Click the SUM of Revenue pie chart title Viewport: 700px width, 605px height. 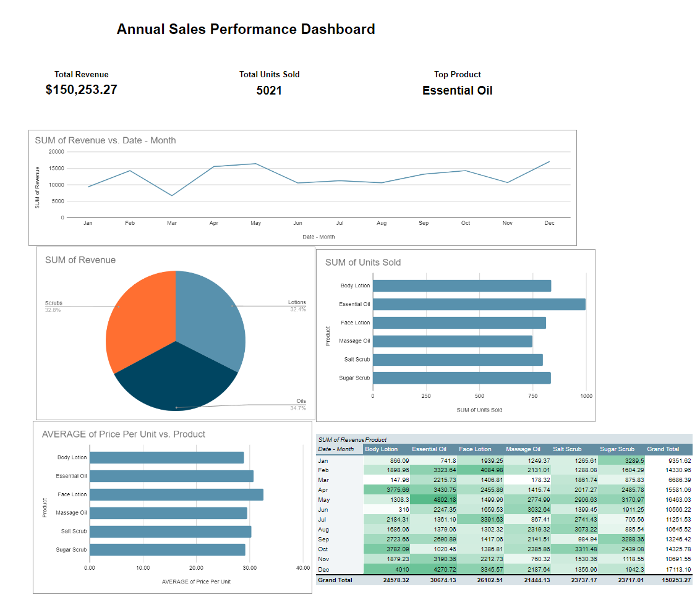click(80, 260)
